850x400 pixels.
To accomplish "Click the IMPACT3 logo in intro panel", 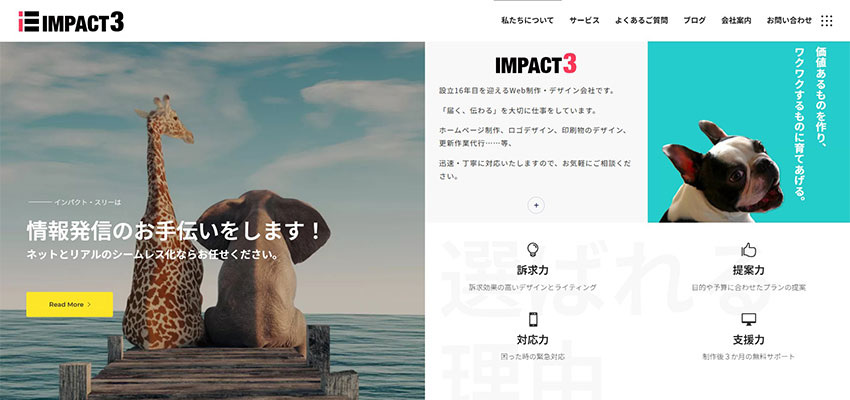I will (x=536, y=64).
